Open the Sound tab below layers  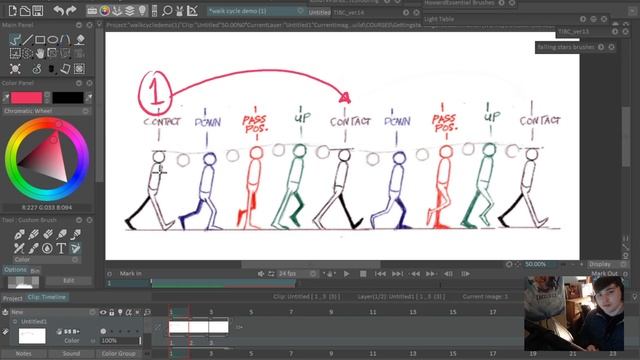click(71, 353)
